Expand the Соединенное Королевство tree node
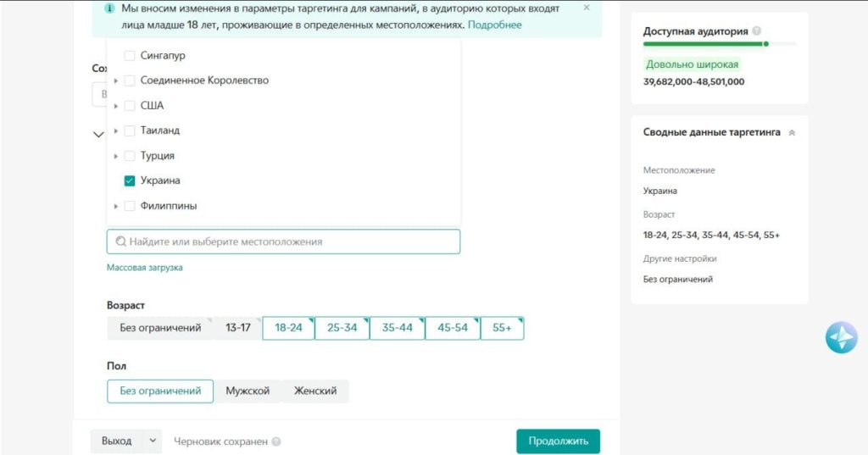The width and height of the screenshot is (868, 455). pos(116,81)
